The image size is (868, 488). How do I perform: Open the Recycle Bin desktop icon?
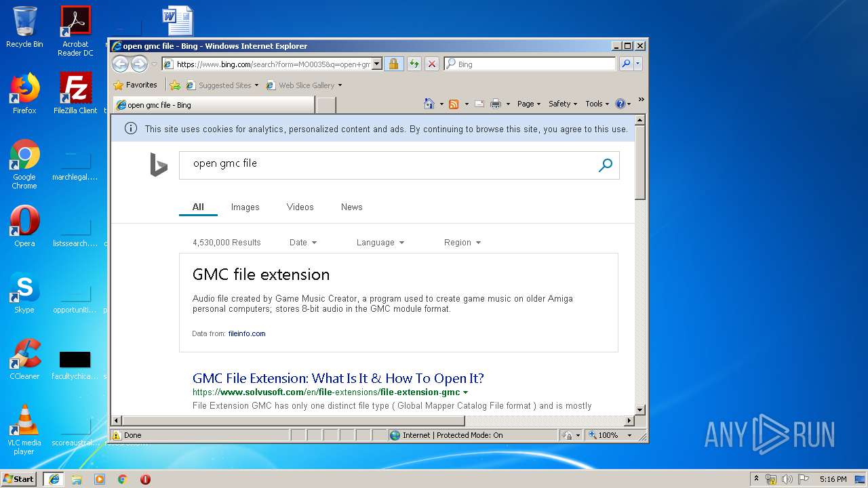coord(24,27)
